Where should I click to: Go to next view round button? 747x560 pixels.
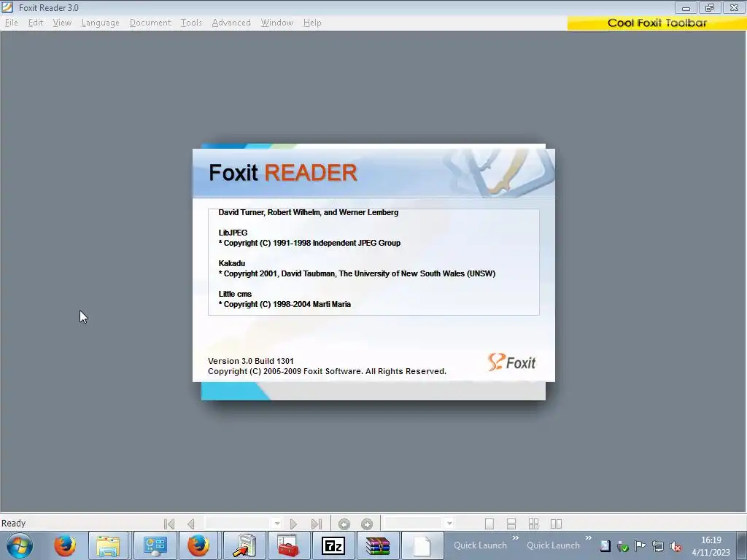point(367,524)
